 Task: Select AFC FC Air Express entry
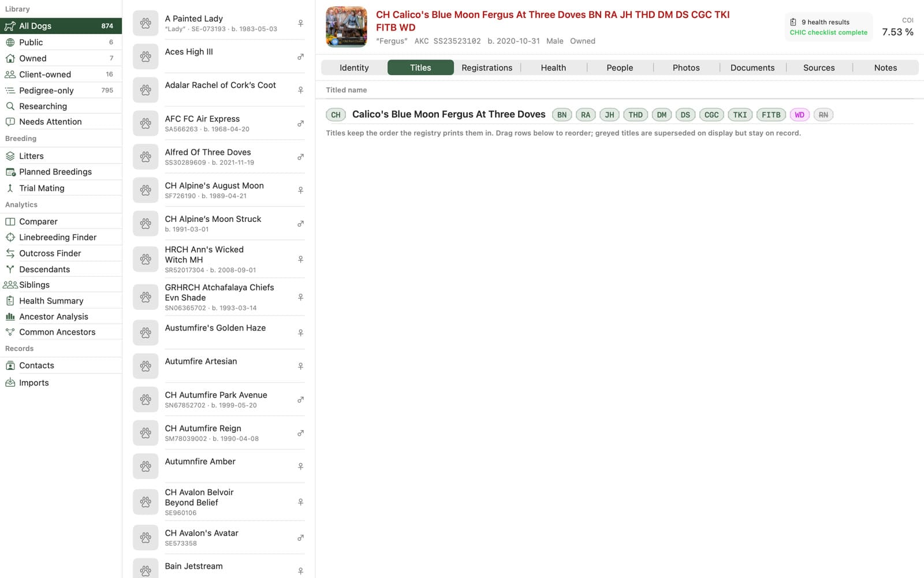(219, 123)
